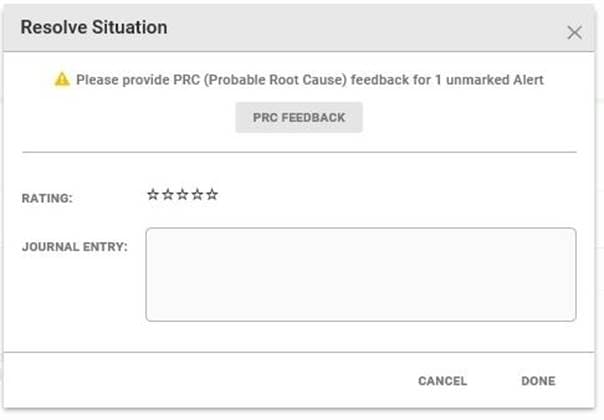Click empty footer area left of Cancel
Viewport: 604px width, 420px height.
200,380
